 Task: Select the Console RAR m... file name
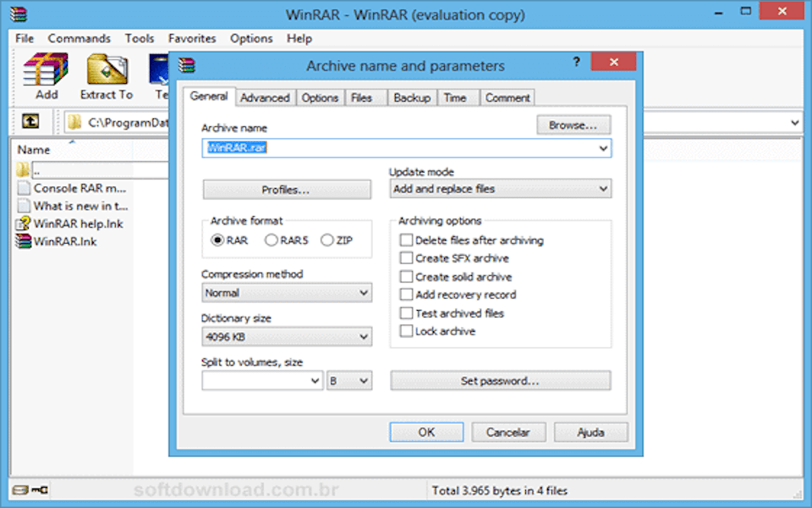click(x=80, y=188)
